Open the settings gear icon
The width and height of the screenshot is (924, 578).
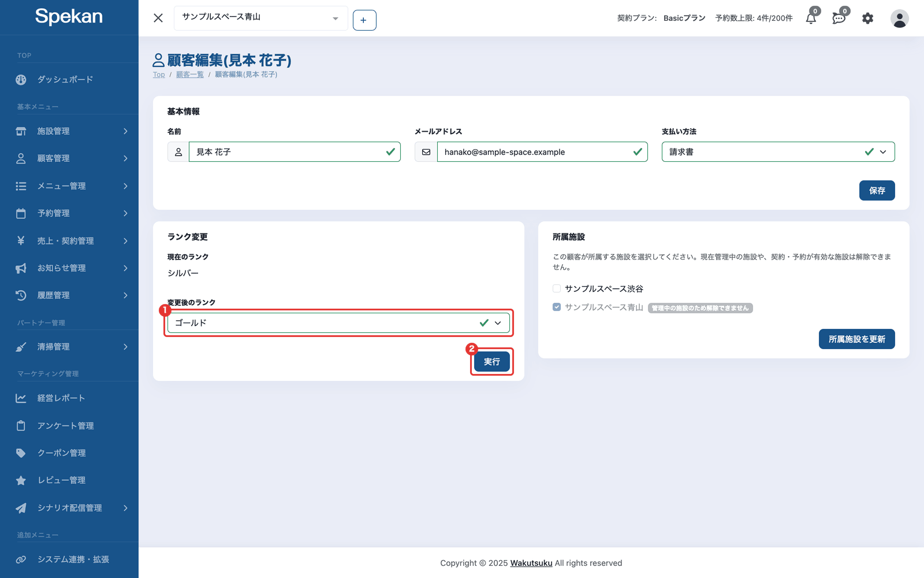pyautogui.click(x=867, y=18)
